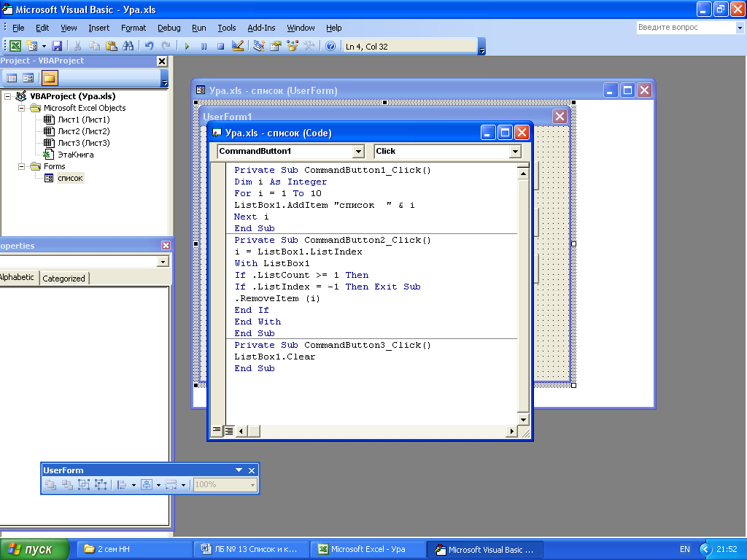Open the Properties object selector dropdown
This screenshot has height=560, width=747.
point(163,262)
